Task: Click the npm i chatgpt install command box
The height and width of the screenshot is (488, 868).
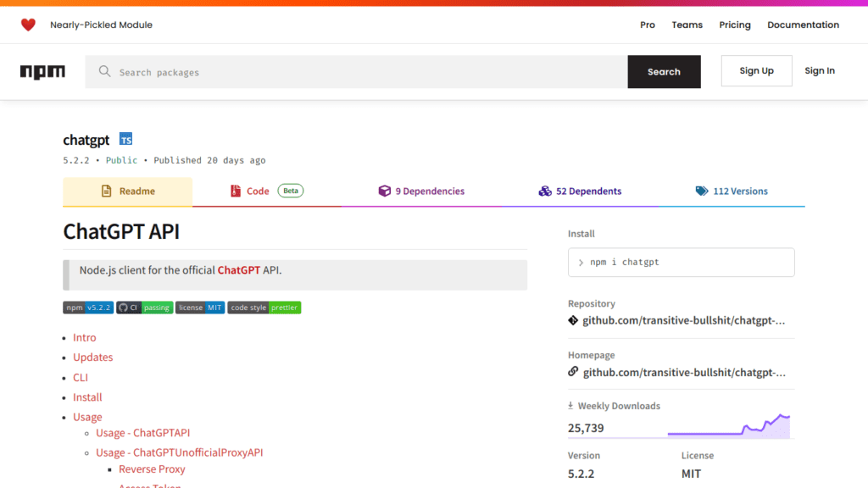Action: [681, 262]
